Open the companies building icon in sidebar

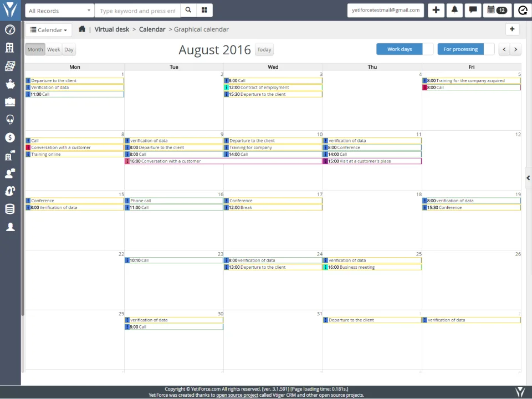coord(10,48)
